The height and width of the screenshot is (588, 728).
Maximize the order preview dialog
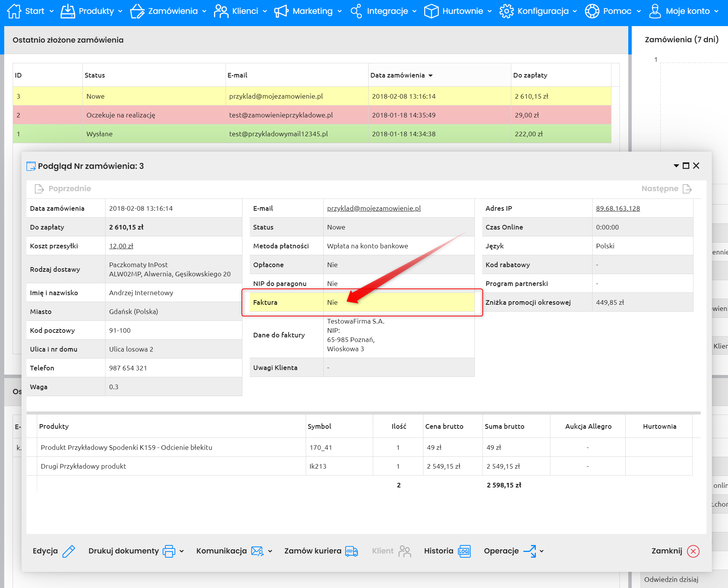tap(686, 166)
